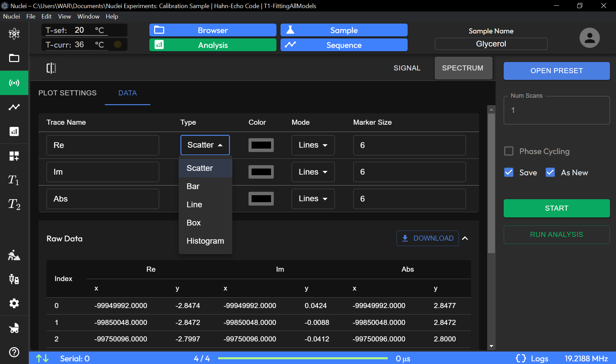Uncheck the Save checkbox
616x364 pixels.
tap(509, 172)
